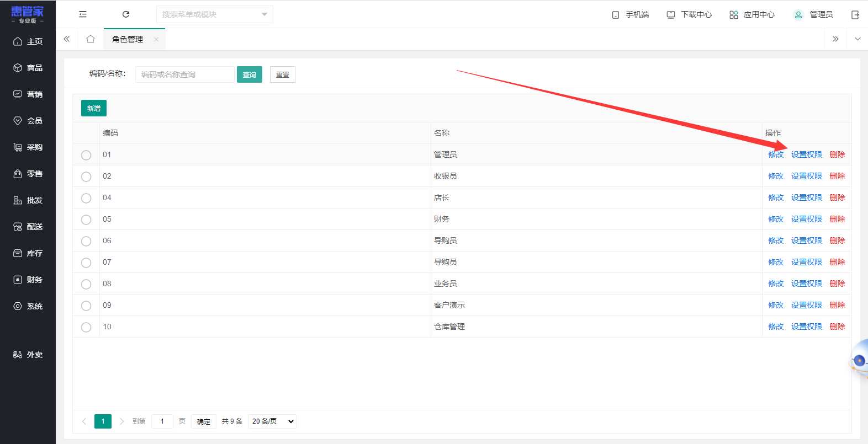Click the 重置 button
The image size is (868, 444).
283,74
